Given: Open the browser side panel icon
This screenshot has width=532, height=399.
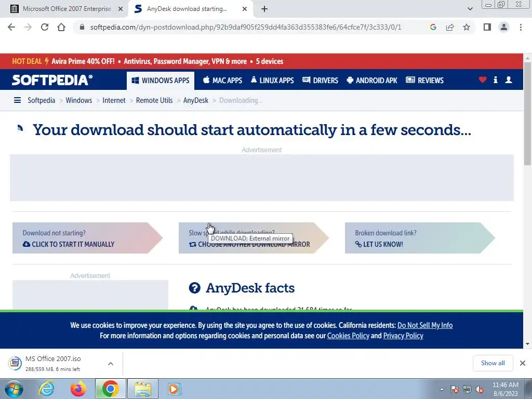Looking at the screenshot, I should coord(487,27).
